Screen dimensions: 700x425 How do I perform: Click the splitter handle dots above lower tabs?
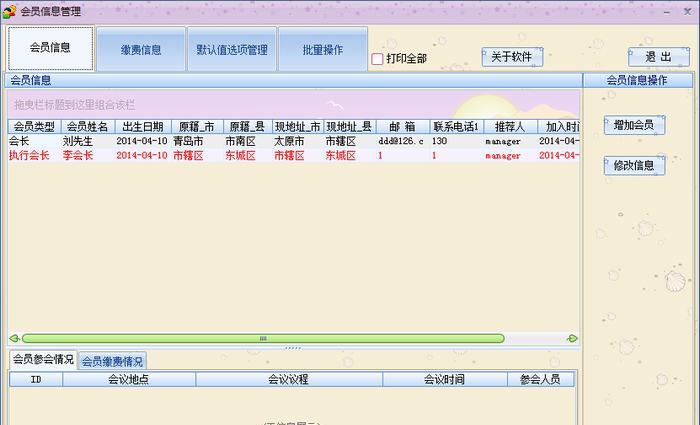pos(293,347)
